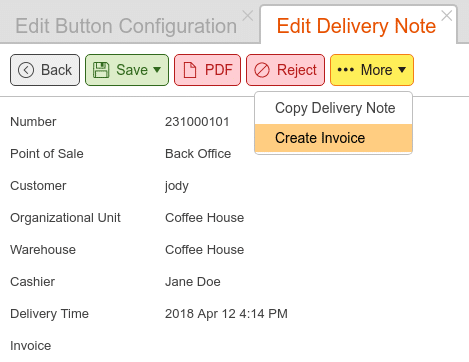Close the Edit Button Configuration tab

pyautogui.click(x=248, y=16)
